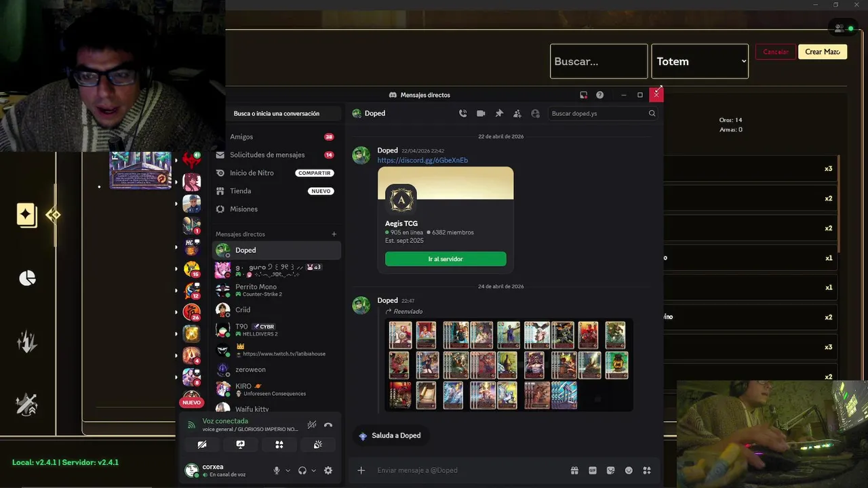Share your screen from voice panel
868x488 pixels.
coord(240,445)
